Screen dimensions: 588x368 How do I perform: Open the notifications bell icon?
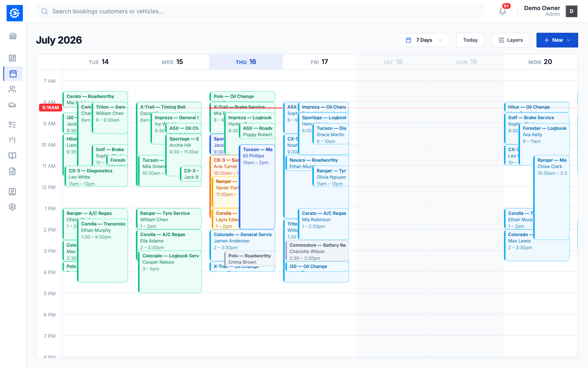503,11
